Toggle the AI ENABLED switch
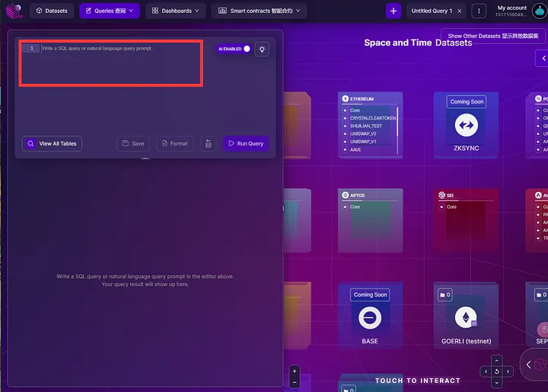The width and height of the screenshot is (548, 392). click(x=246, y=49)
